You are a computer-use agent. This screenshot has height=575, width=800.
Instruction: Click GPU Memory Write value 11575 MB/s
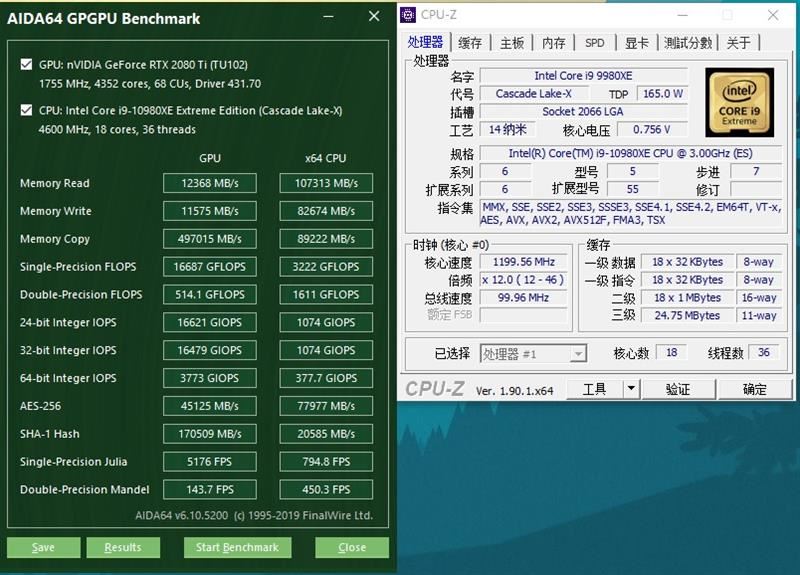210,211
